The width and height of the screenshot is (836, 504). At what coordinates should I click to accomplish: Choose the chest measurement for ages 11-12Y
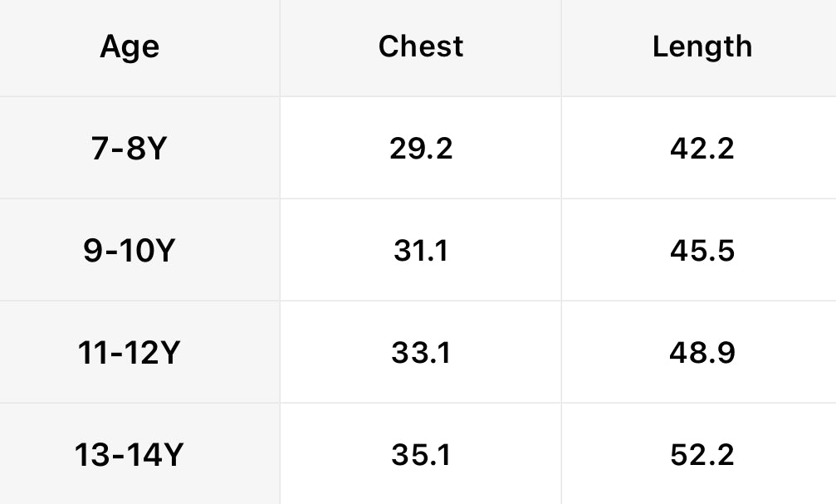click(421, 354)
